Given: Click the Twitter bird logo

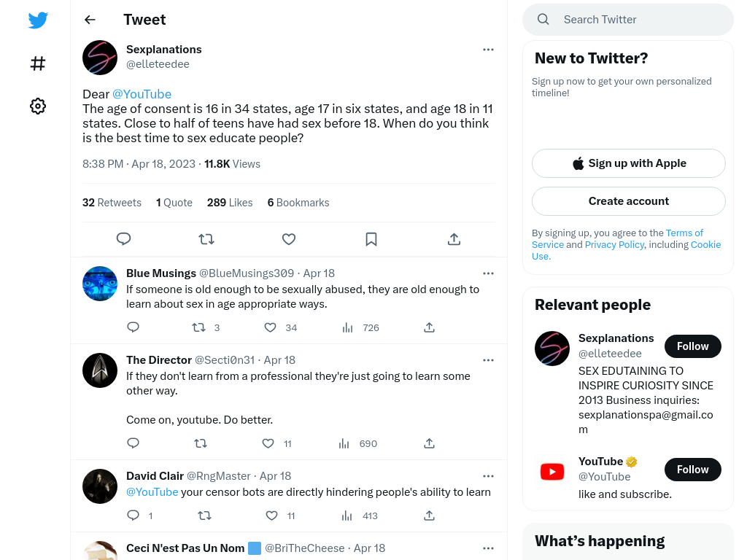Looking at the screenshot, I should pos(38,20).
